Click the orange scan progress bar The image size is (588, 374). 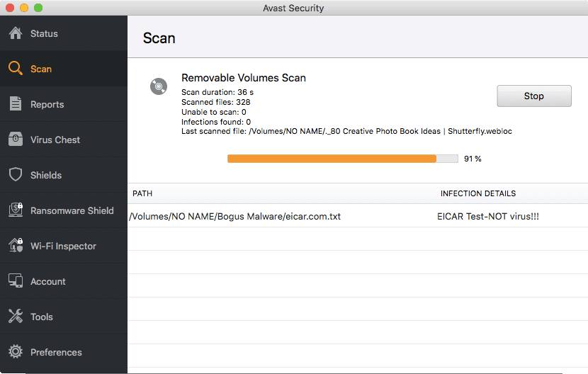point(342,159)
